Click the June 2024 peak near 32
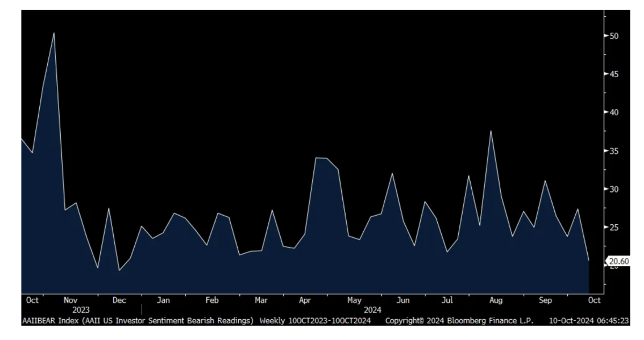644x340 pixels. pos(392,173)
